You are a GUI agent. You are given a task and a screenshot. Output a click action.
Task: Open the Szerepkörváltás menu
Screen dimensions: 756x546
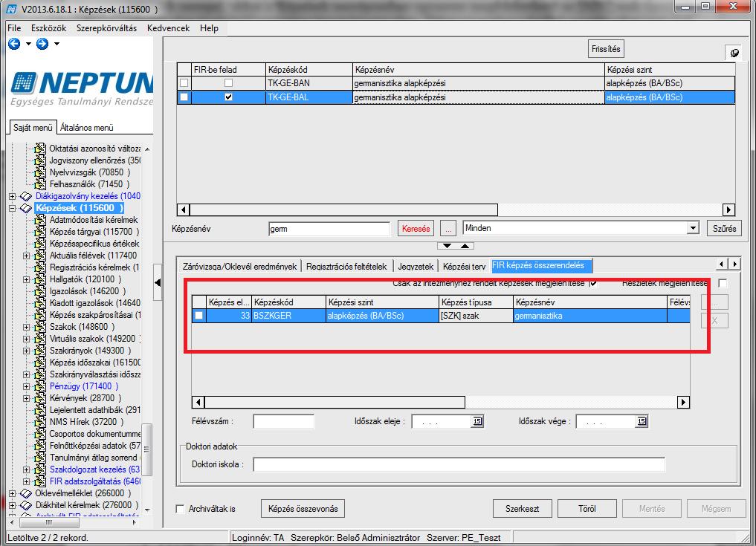(x=106, y=28)
